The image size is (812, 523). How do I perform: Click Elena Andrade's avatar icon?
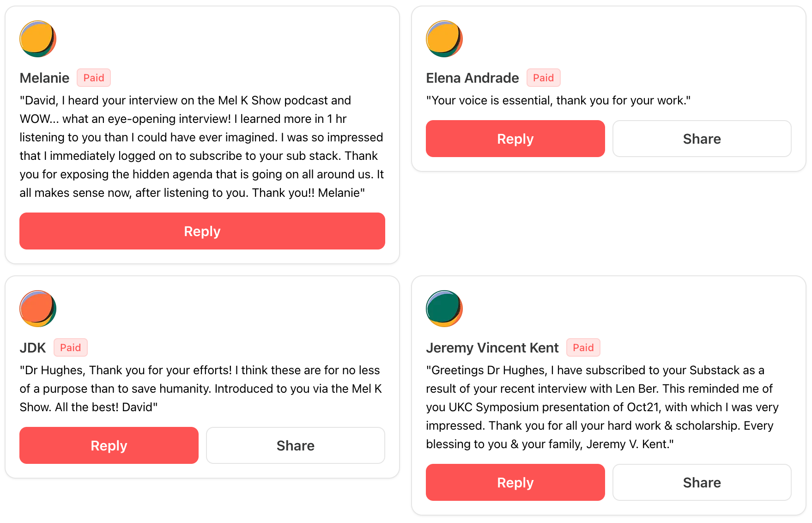pyautogui.click(x=444, y=39)
